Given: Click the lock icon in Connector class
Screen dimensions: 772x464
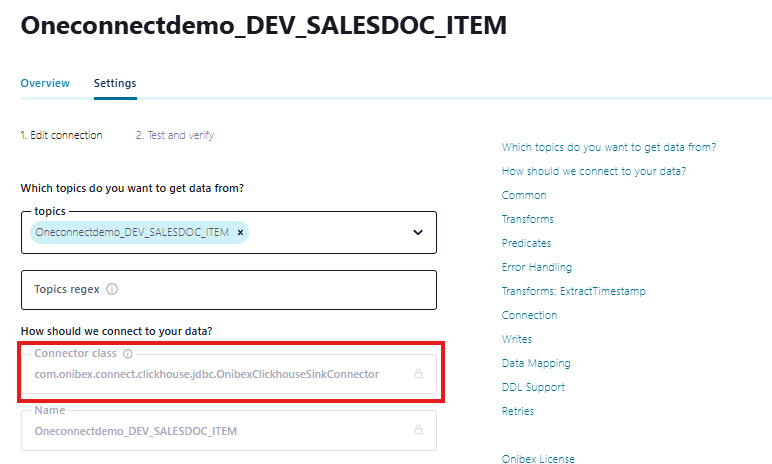Looking at the screenshot, I should coord(418,374).
